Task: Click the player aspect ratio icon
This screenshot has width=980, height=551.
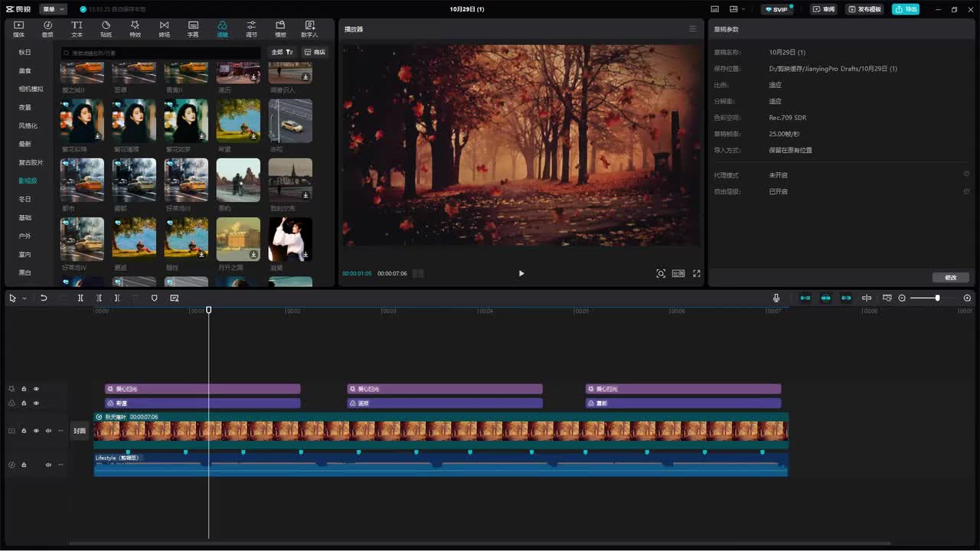Action: click(x=678, y=273)
